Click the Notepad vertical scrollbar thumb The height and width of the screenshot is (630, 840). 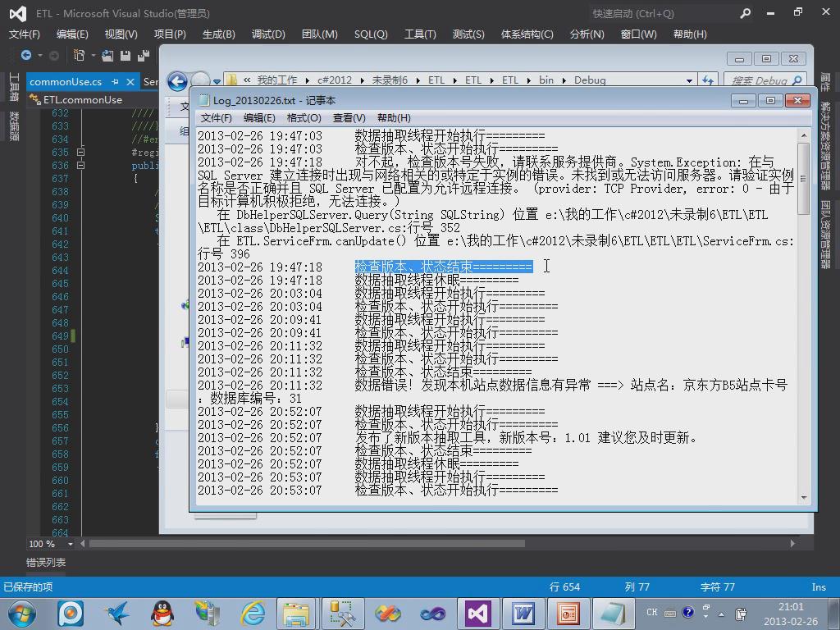803,178
